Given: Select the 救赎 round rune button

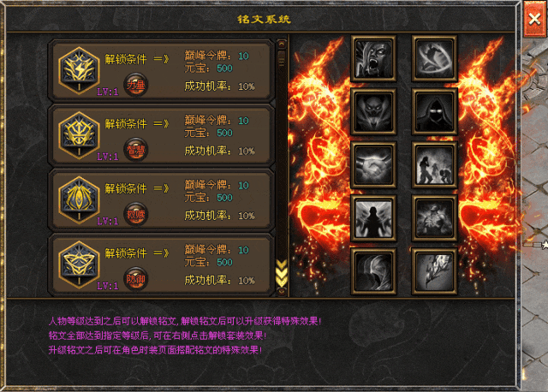Looking at the screenshot, I should 136,214.
